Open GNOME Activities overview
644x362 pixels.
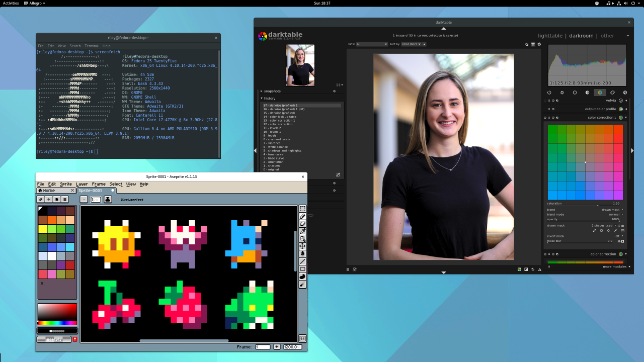pos(11,3)
